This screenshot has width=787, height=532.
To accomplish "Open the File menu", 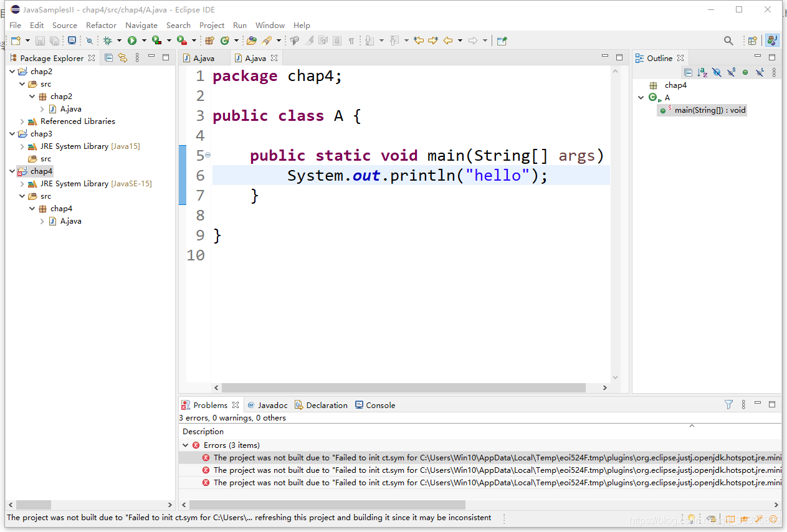I will pyautogui.click(x=16, y=26).
